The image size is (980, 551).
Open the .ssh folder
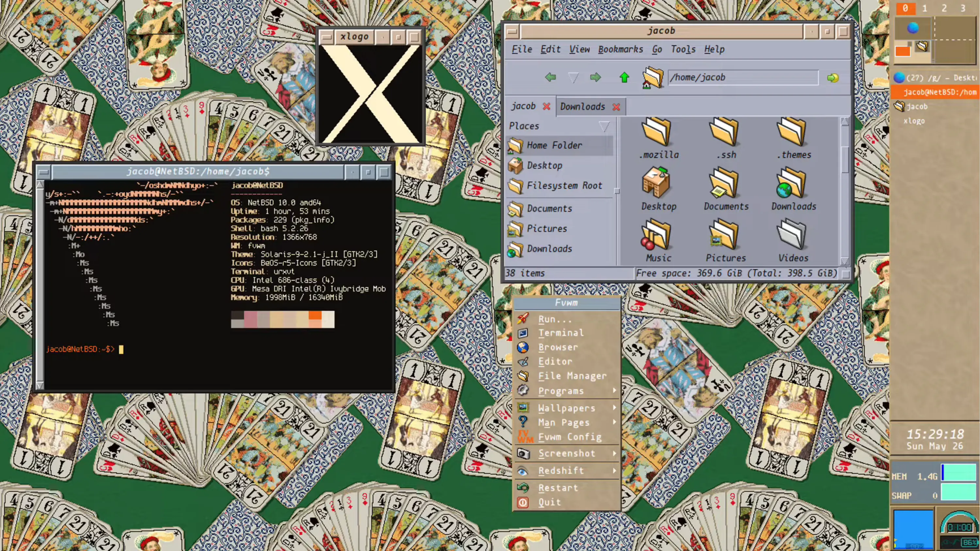coord(726,138)
